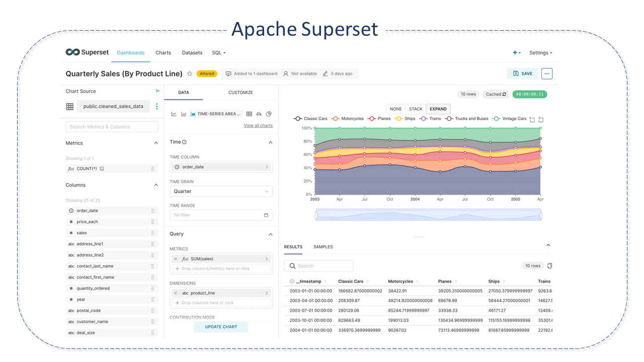Select the 4k big number chart type

point(259,114)
